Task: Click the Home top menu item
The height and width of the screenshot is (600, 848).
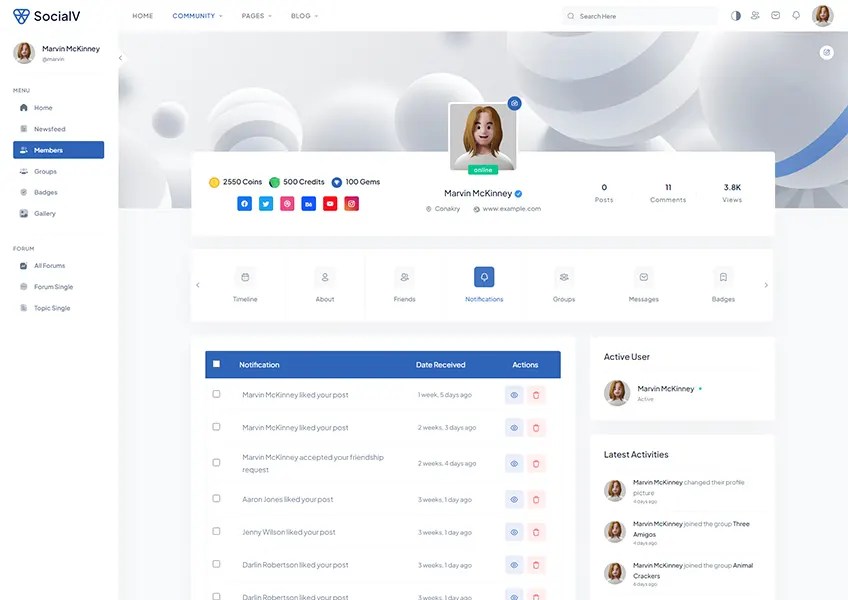Action: pos(143,16)
